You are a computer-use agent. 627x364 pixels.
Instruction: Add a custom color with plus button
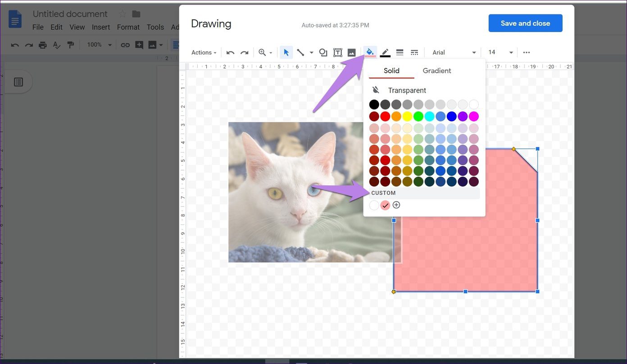[396, 205]
